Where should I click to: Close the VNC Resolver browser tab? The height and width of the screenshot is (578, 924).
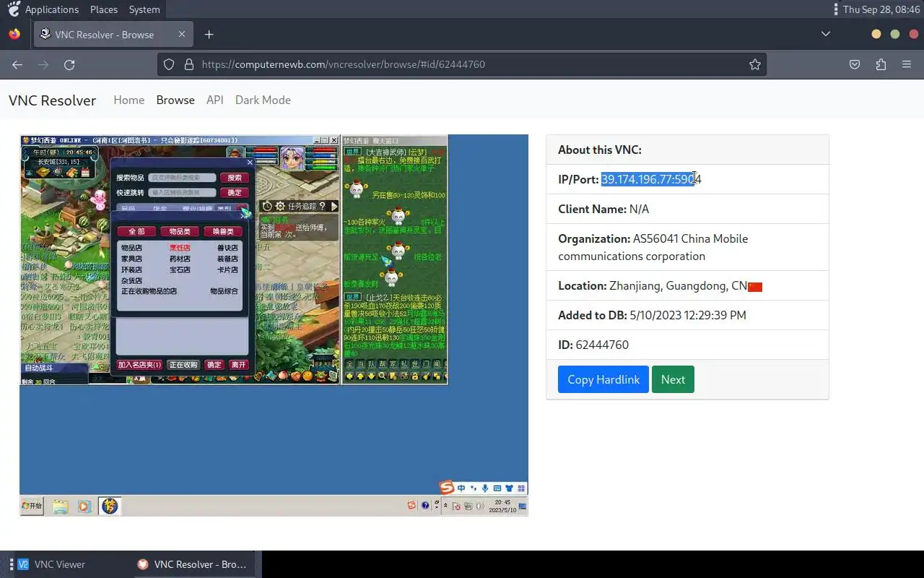point(182,34)
